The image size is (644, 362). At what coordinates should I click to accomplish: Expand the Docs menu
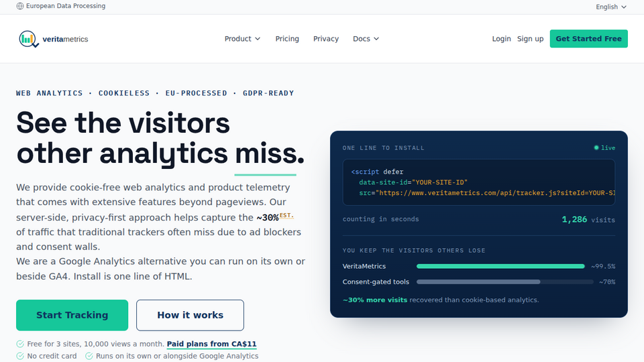[366, 39]
